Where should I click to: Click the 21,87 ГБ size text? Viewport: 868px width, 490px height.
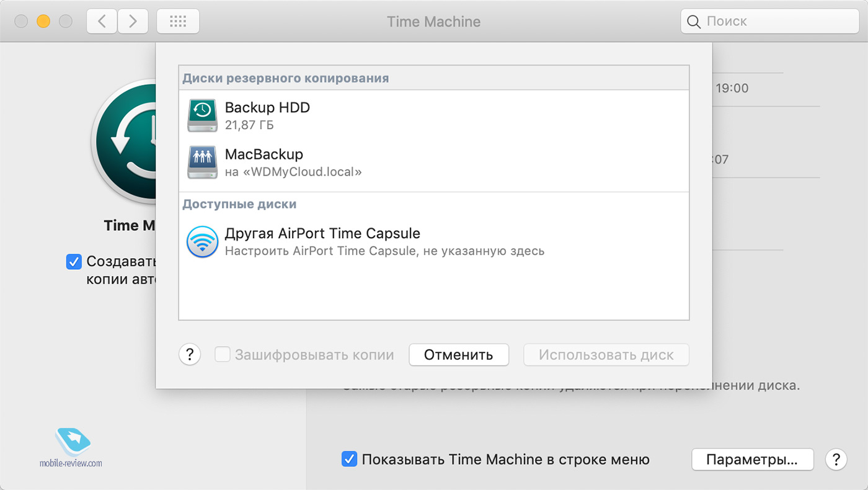[249, 125]
